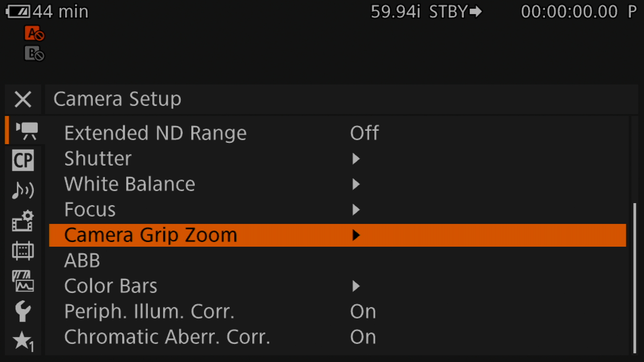
Task: Select the Camera Grip Zoom menu item
Action: tap(151, 235)
